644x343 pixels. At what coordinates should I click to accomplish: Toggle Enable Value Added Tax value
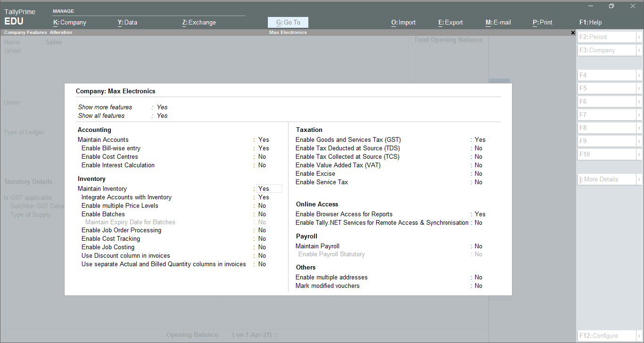[x=479, y=165]
